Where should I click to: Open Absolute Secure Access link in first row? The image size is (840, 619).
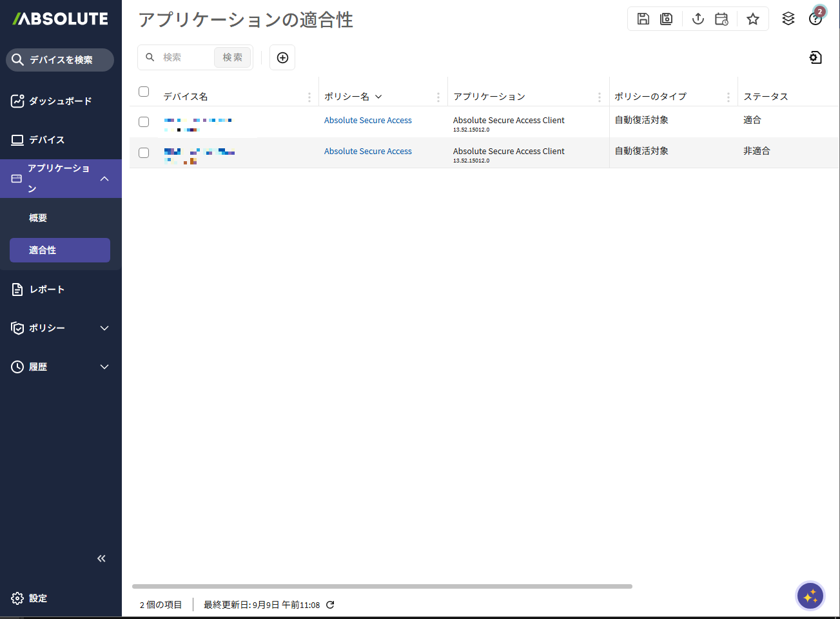(367, 121)
